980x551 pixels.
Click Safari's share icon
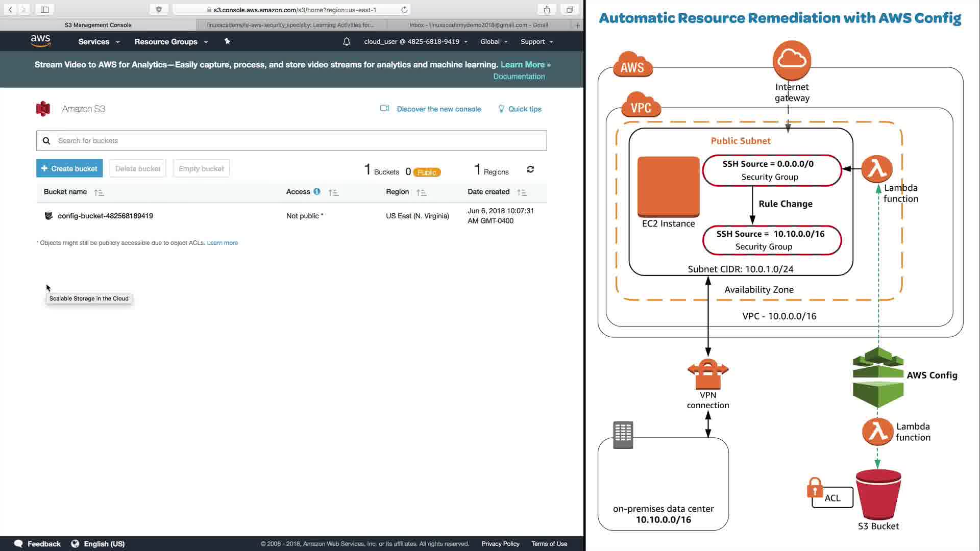click(547, 10)
